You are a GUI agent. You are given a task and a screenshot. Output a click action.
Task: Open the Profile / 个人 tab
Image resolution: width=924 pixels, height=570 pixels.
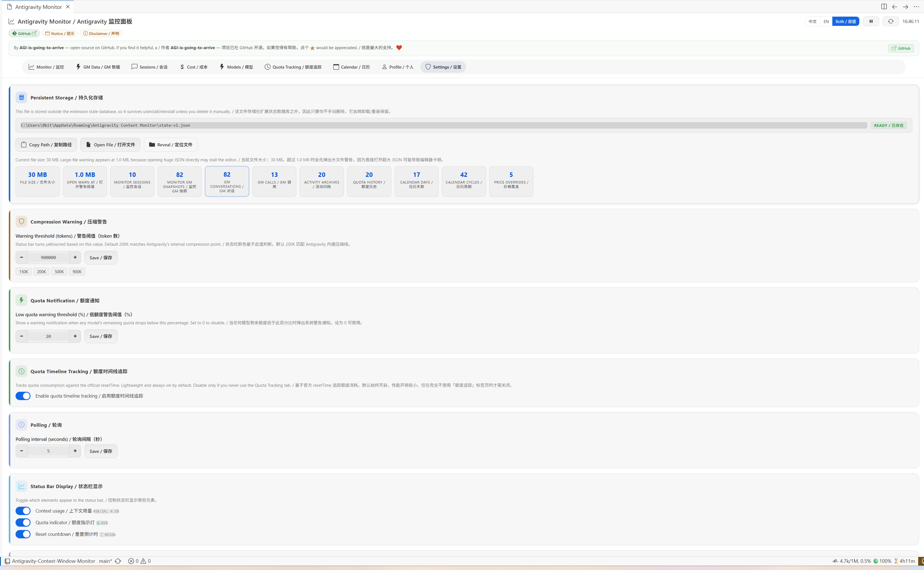coord(398,67)
